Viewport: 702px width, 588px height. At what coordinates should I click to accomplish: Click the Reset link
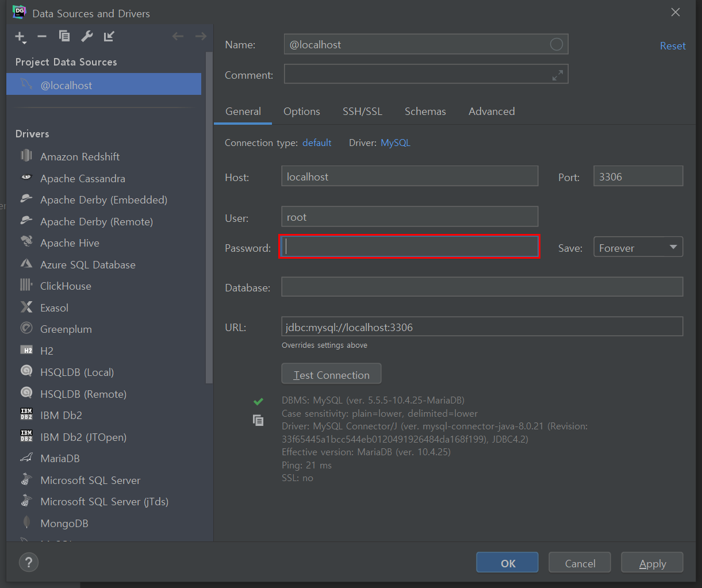(673, 46)
